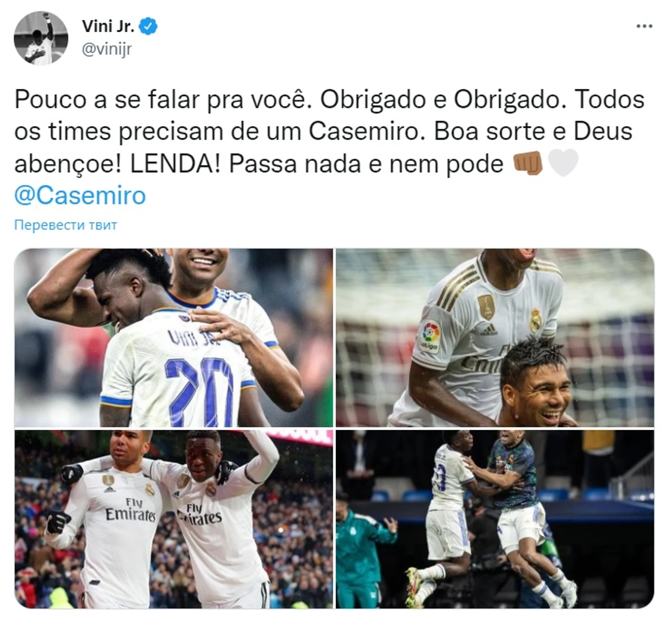Screen dimensions: 672x623
Task: Click the blue verified badge
Action: [148, 26]
